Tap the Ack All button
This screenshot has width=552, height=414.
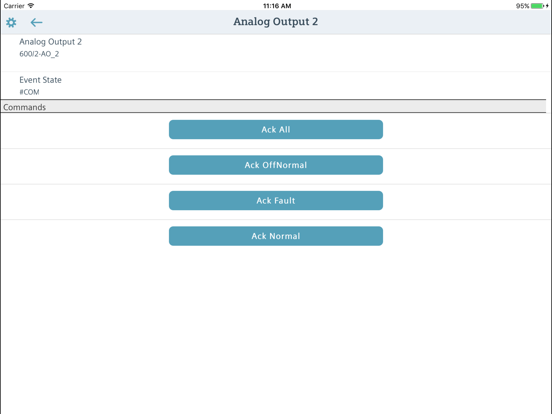pos(276,130)
